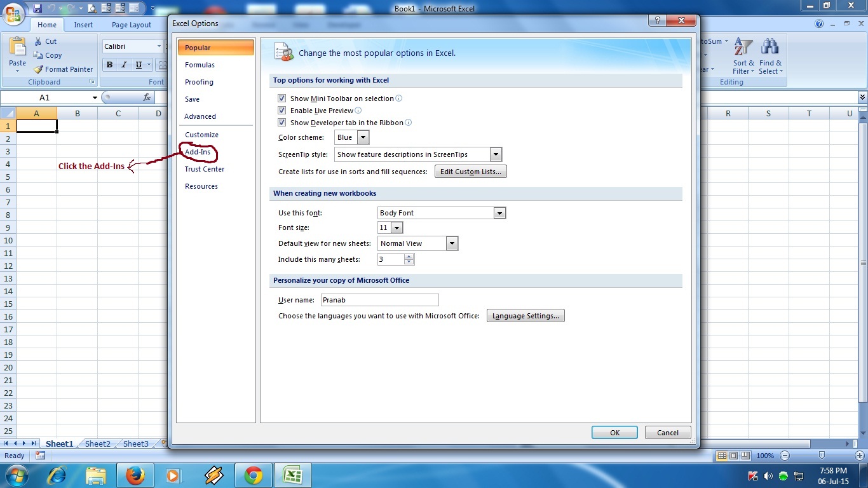The height and width of the screenshot is (488, 868).
Task: Switch to Normal view in status bar
Action: click(x=722, y=456)
